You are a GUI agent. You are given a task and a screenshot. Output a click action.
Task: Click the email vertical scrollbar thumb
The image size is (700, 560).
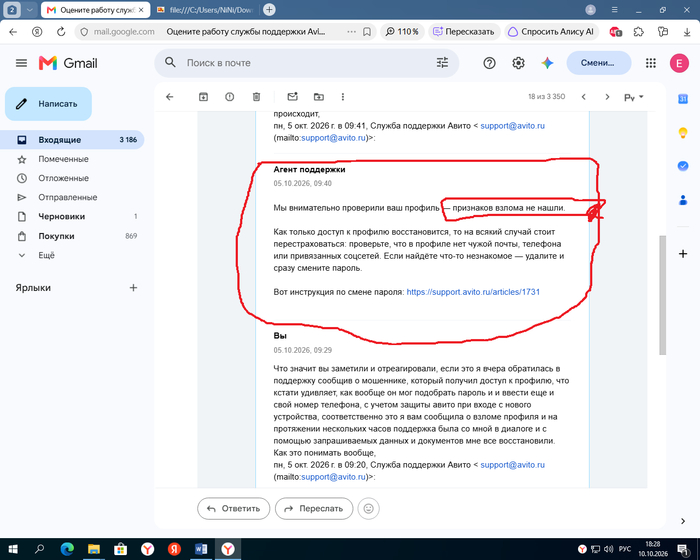tap(662, 295)
